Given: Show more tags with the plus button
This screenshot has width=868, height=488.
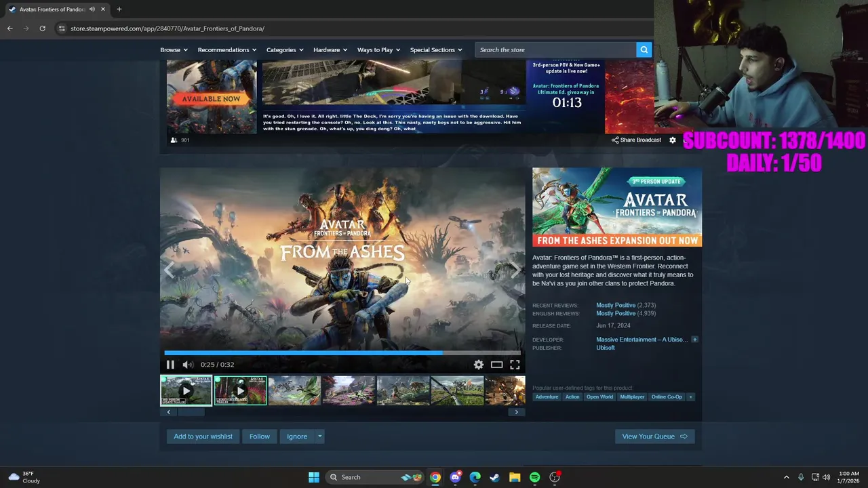Looking at the screenshot, I should click(x=691, y=397).
